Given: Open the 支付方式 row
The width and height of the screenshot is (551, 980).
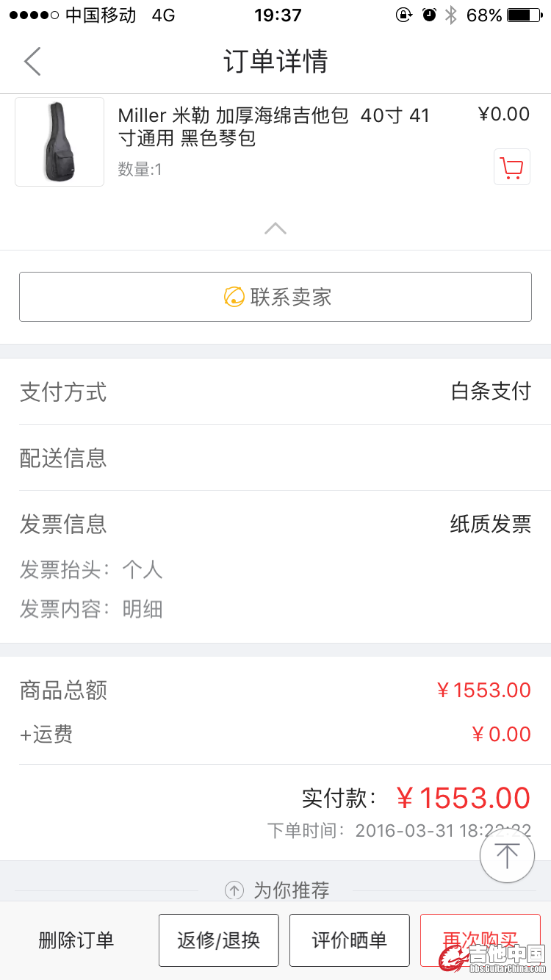Looking at the screenshot, I should coord(275,392).
